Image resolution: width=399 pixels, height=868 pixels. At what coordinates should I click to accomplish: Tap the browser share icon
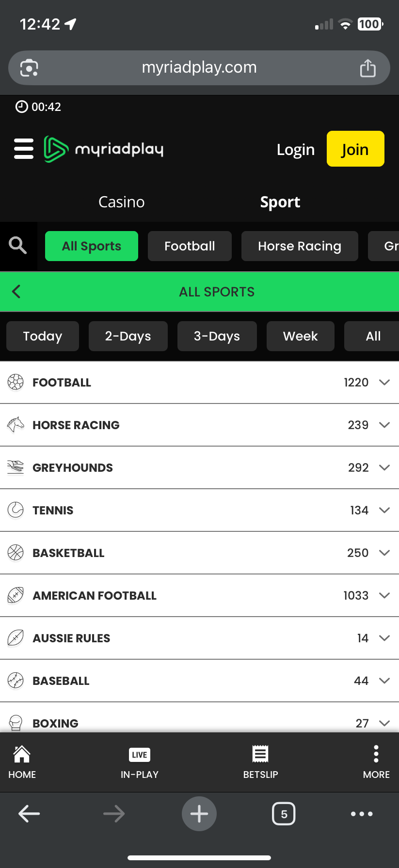pos(368,68)
